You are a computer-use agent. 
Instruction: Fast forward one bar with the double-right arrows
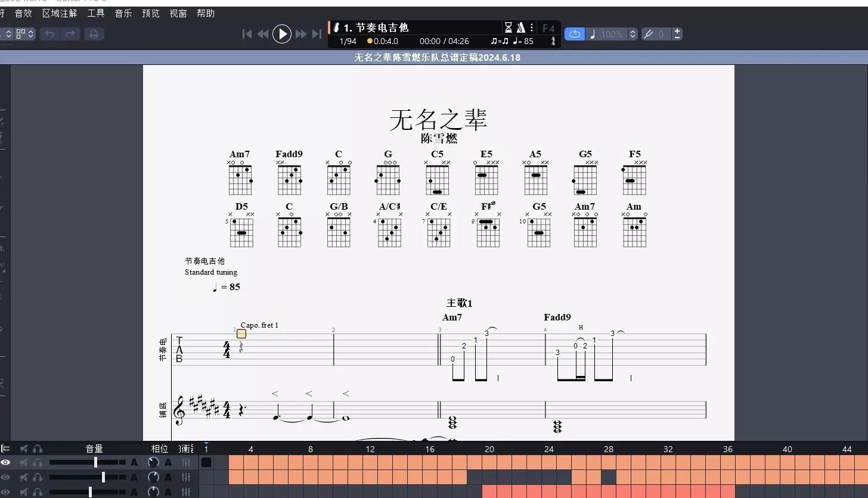(301, 34)
